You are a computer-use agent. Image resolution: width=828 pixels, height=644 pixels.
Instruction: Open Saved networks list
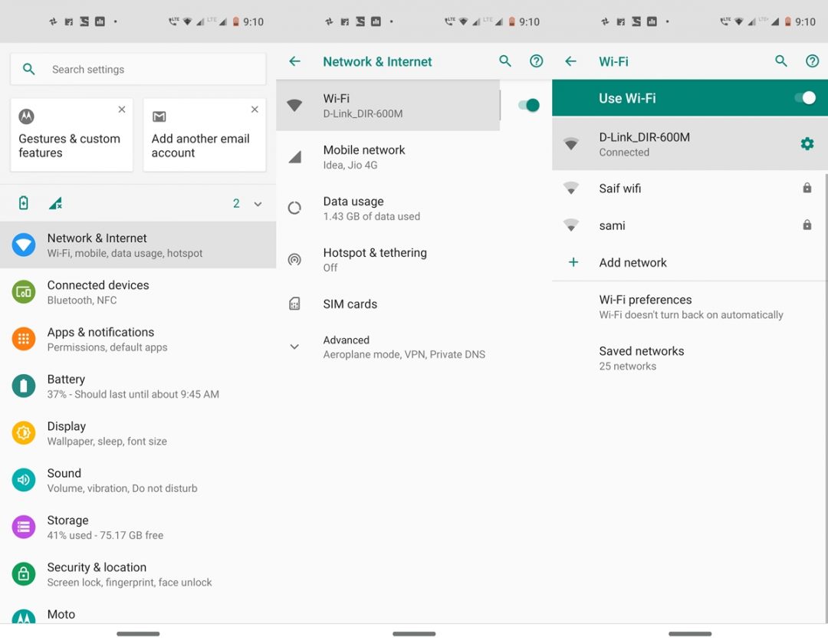pos(690,358)
